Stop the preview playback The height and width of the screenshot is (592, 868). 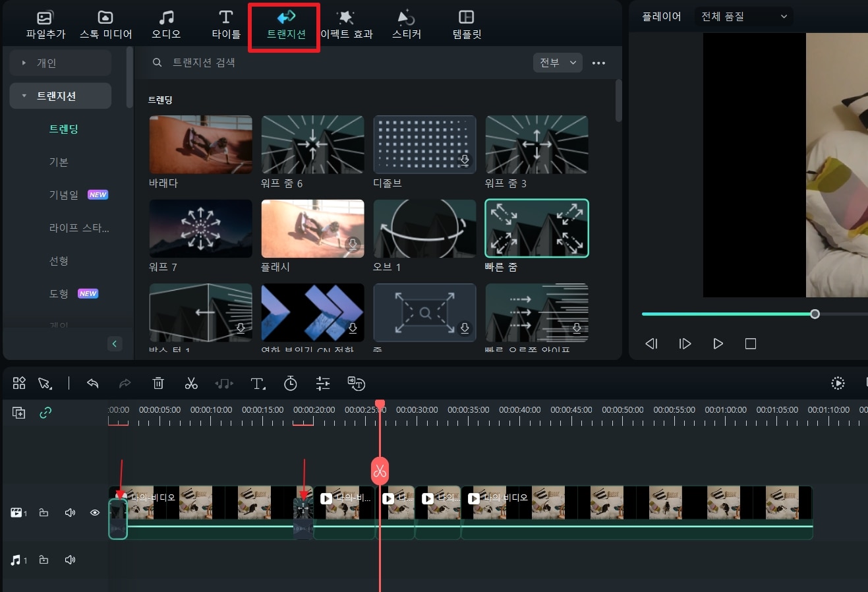(x=751, y=343)
